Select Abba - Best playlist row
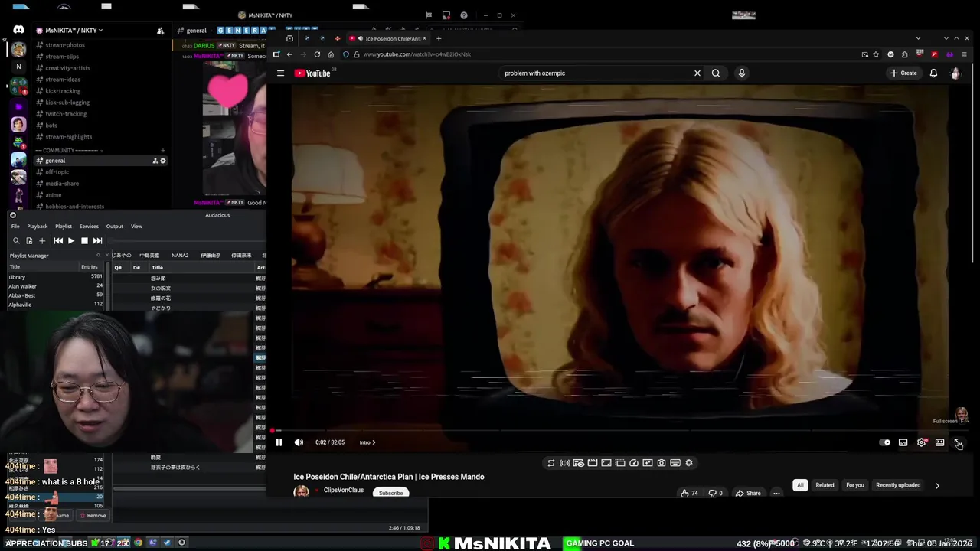The image size is (980, 551). pos(56,295)
